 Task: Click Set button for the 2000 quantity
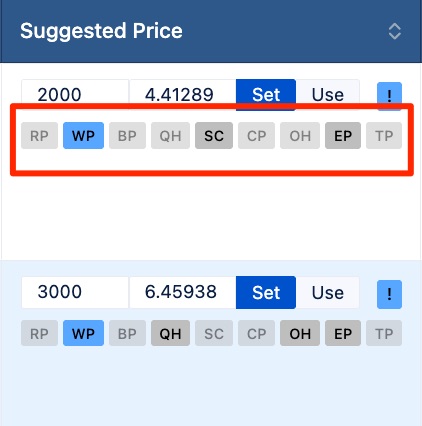[x=266, y=95]
